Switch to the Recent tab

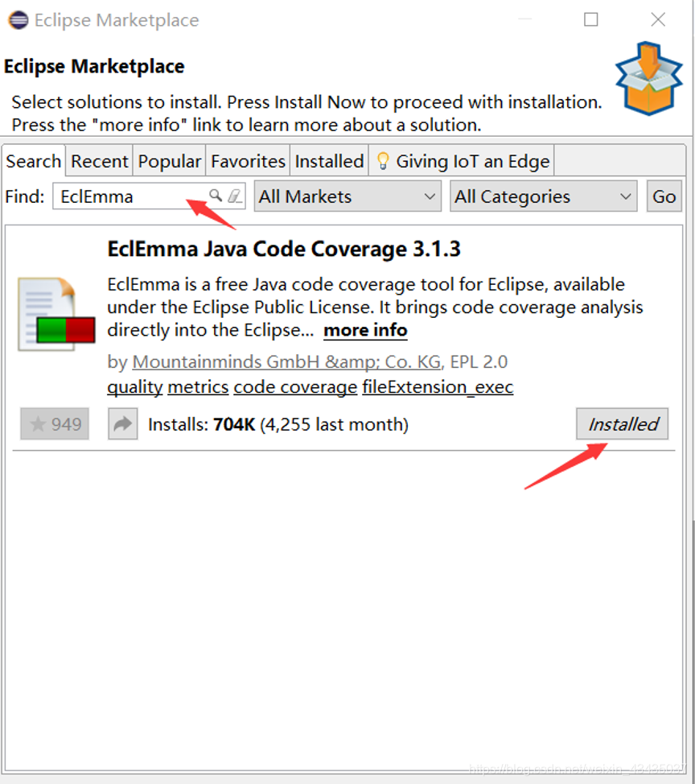pos(100,161)
